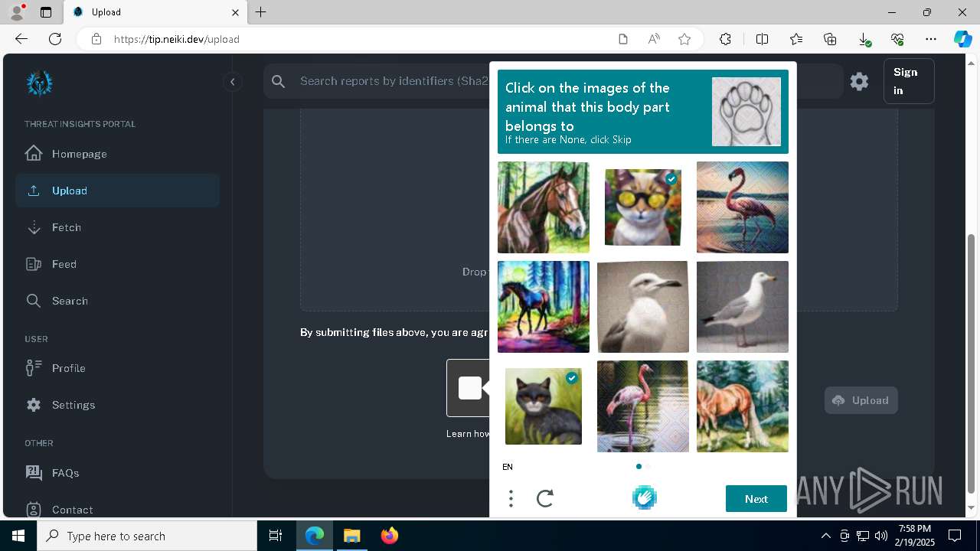This screenshot has height=551, width=980.
Task: Go to the Feed section
Action: pos(117,264)
